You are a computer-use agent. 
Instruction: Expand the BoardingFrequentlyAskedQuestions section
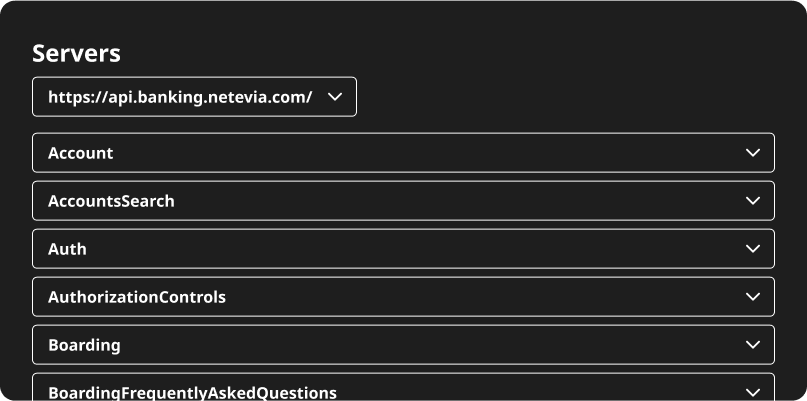[403, 390]
